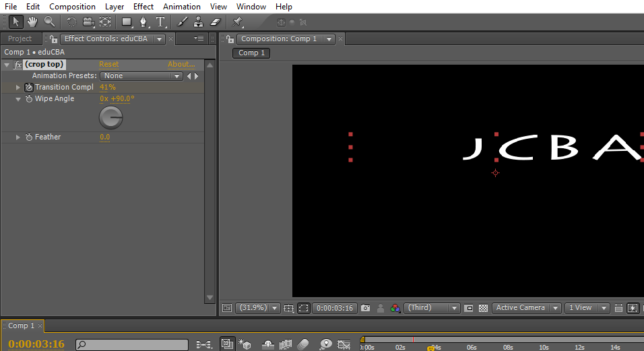Select the Zoom magnifier tool
This screenshot has width=644, height=351.
[49, 22]
